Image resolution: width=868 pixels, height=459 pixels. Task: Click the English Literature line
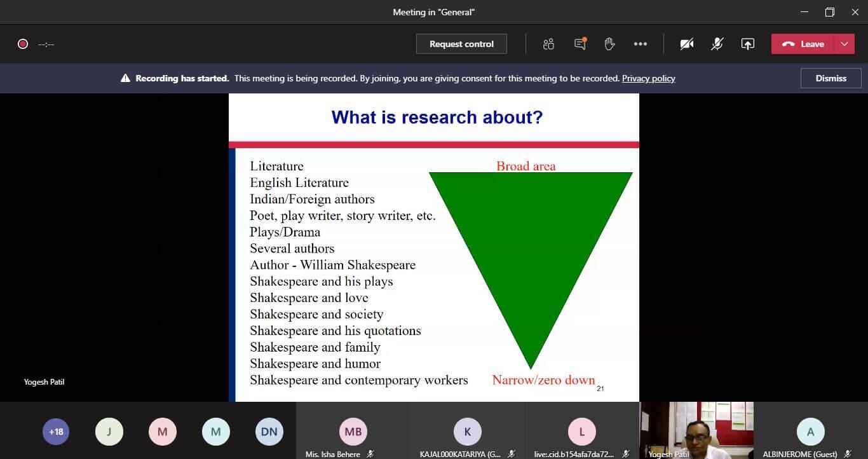click(x=299, y=182)
